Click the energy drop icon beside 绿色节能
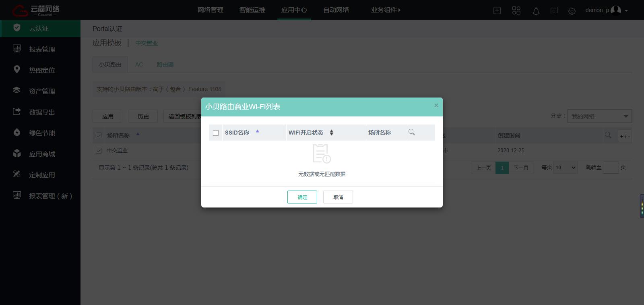 (x=17, y=132)
